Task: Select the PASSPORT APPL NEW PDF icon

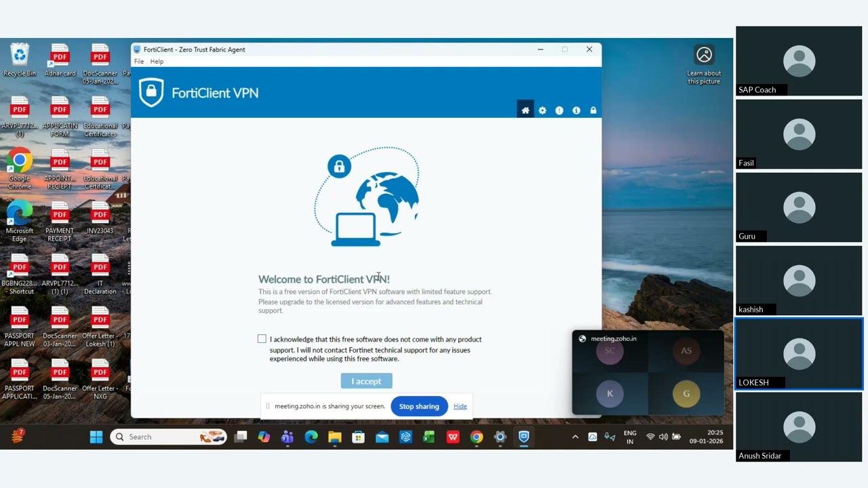Action: pyautogui.click(x=20, y=327)
